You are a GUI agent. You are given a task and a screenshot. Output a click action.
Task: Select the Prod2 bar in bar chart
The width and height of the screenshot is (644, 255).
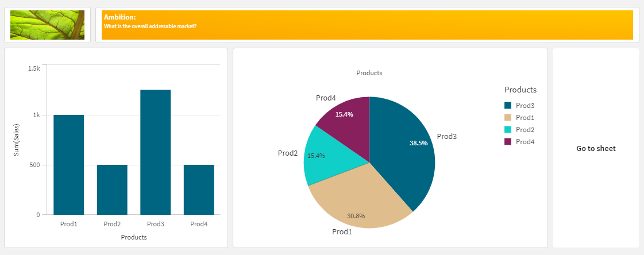[112, 190]
